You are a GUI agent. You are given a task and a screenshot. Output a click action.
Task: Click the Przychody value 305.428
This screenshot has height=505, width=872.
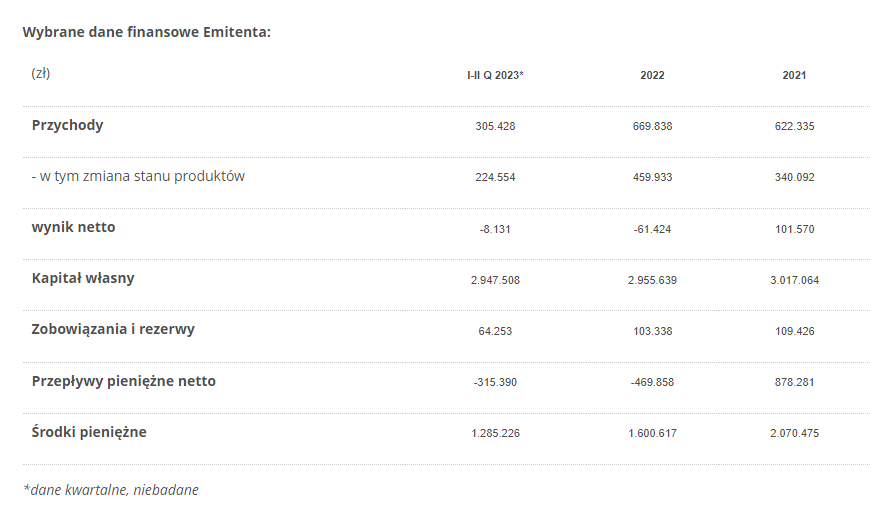tap(495, 127)
